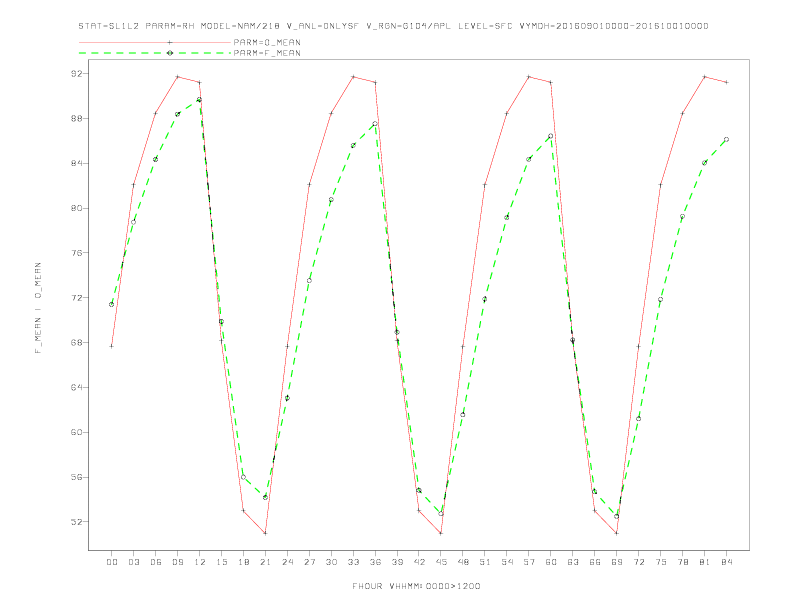The height and width of the screenshot is (612, 792).
Task: Click the F_MEAN | O_MEAN y-axis title
Action: (x=38, y=308)
